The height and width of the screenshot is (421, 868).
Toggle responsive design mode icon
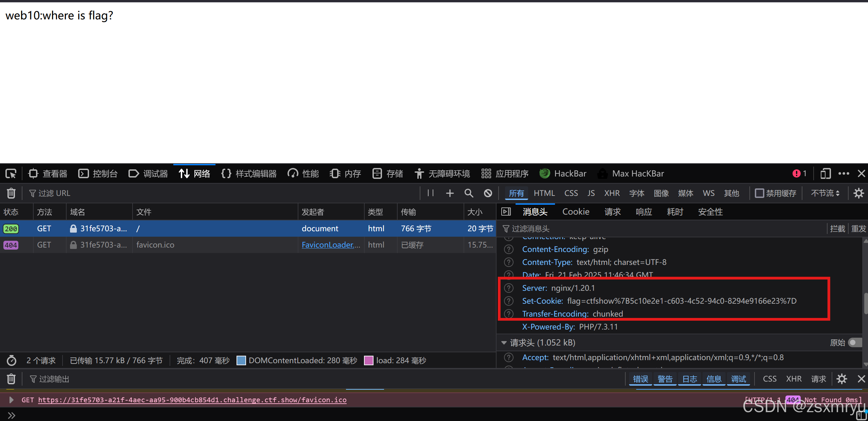(x=825, y=174)
